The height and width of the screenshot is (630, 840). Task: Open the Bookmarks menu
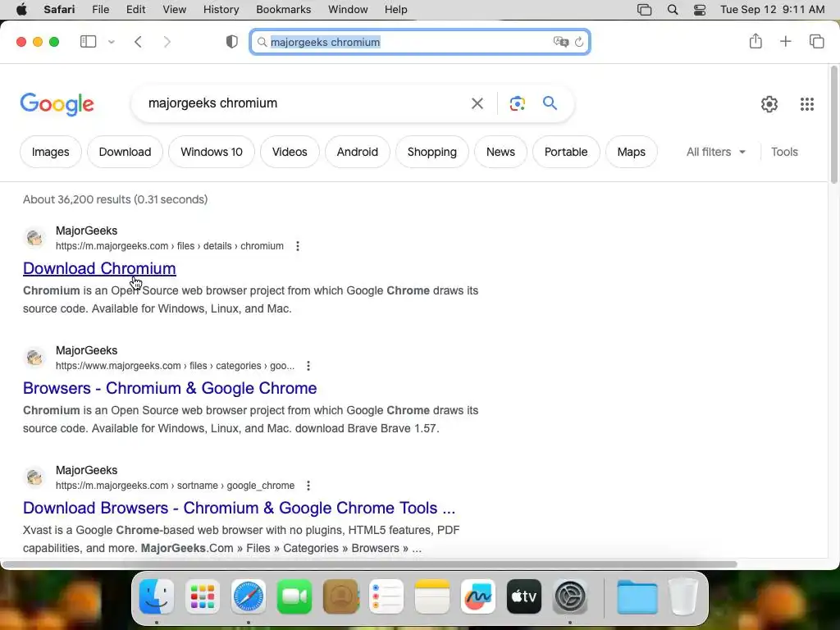[283, 9]
